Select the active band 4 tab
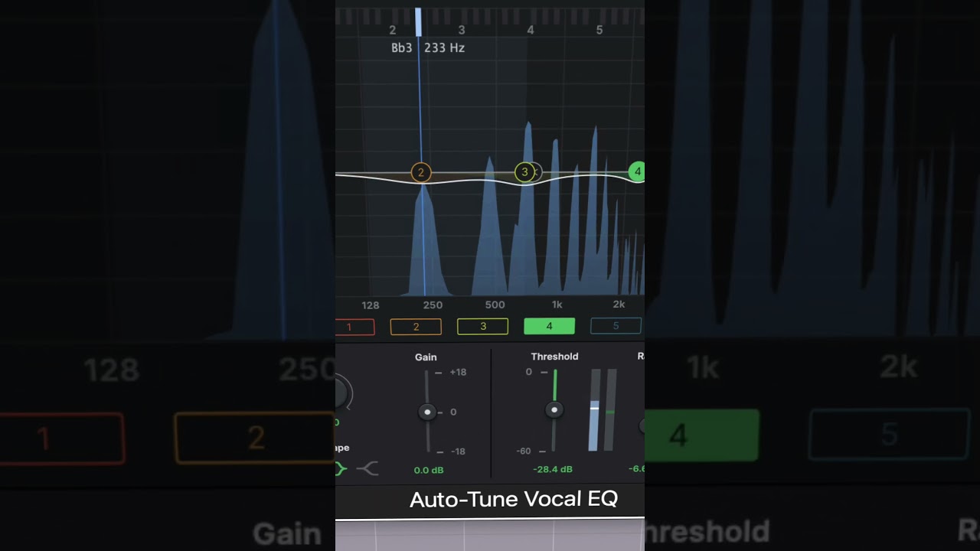The image size is (980, 551). point(549,327)
